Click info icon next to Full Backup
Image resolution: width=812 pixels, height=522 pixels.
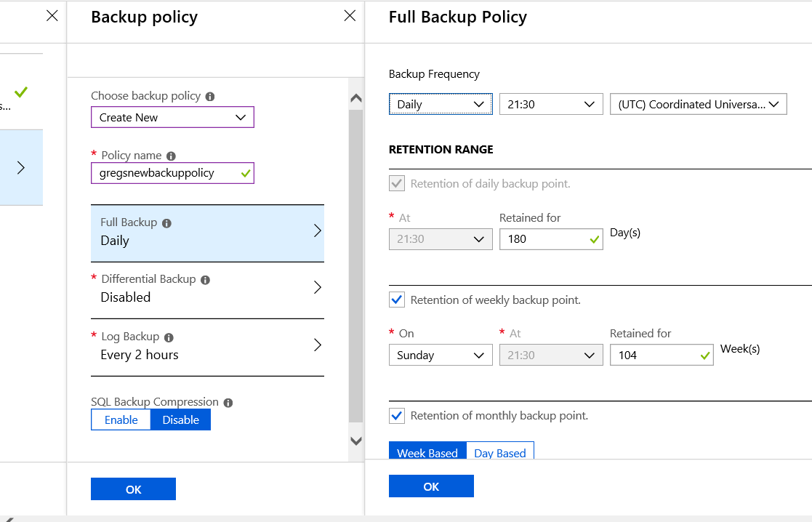pyautogui.click(x=166, y=223)
